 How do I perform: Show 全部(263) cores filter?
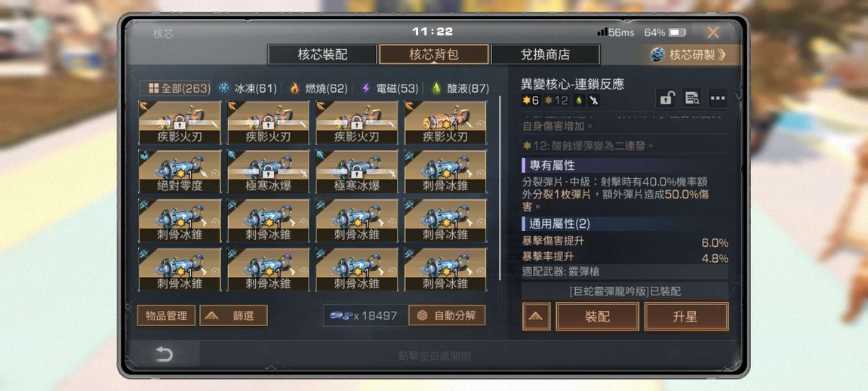tap(175, 88)
